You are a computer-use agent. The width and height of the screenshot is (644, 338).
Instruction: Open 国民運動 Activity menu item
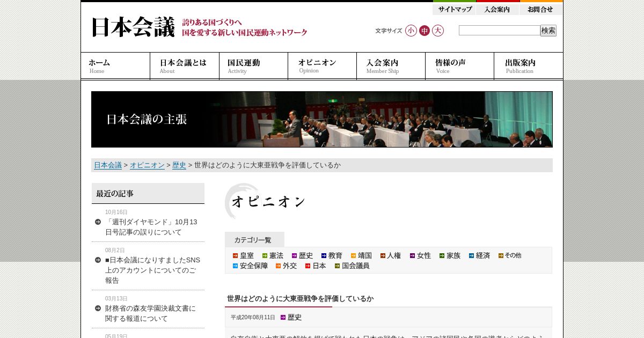tap(253, 66)
